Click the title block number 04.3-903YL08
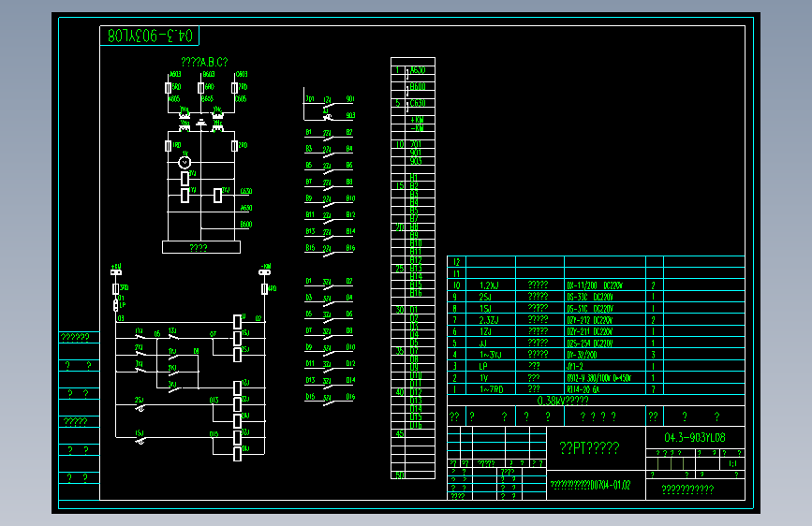The image size is (812, 526). (694, 437)
